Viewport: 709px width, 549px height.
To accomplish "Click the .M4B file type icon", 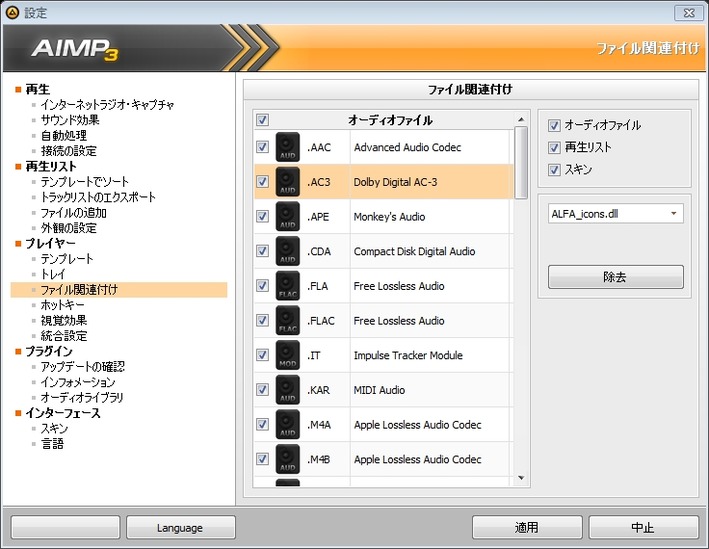I will [288, 459].
